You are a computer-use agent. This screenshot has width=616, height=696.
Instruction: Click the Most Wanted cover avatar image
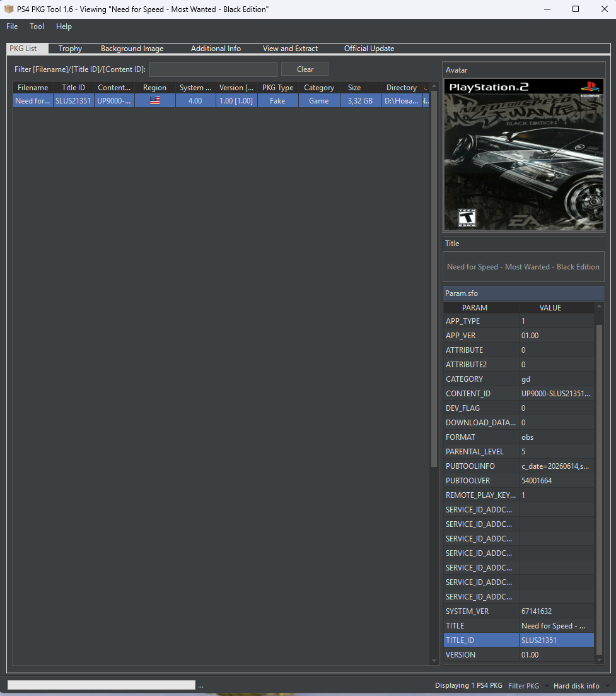coord(524,155)
